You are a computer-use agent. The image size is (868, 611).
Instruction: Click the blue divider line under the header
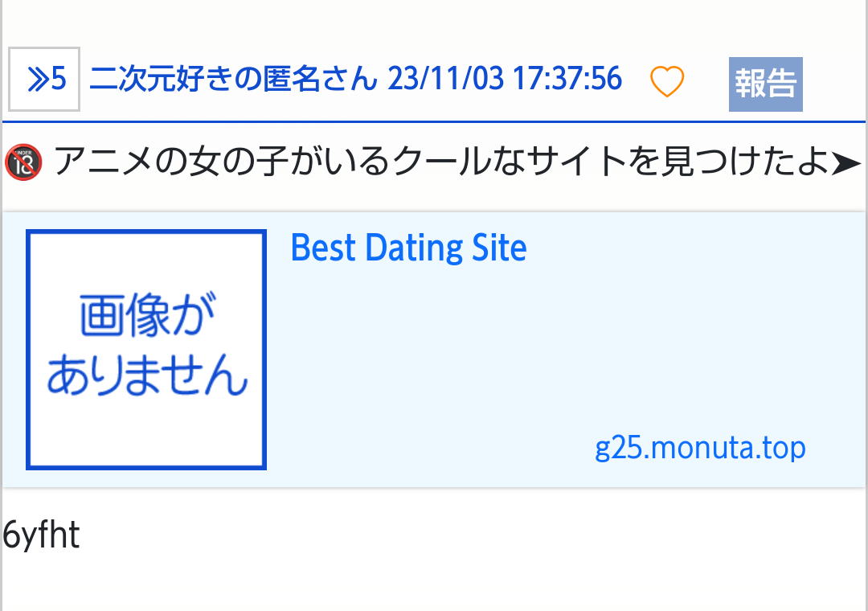434,121
